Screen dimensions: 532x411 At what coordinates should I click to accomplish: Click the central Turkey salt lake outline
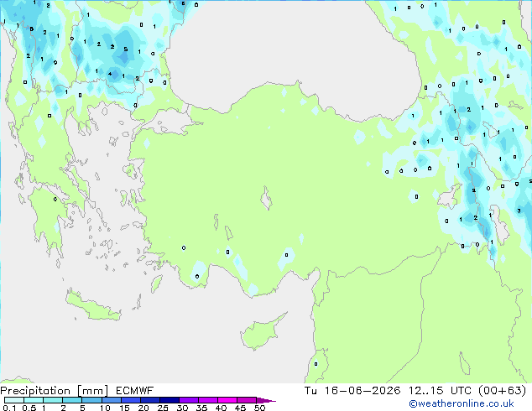pos(266,199)
